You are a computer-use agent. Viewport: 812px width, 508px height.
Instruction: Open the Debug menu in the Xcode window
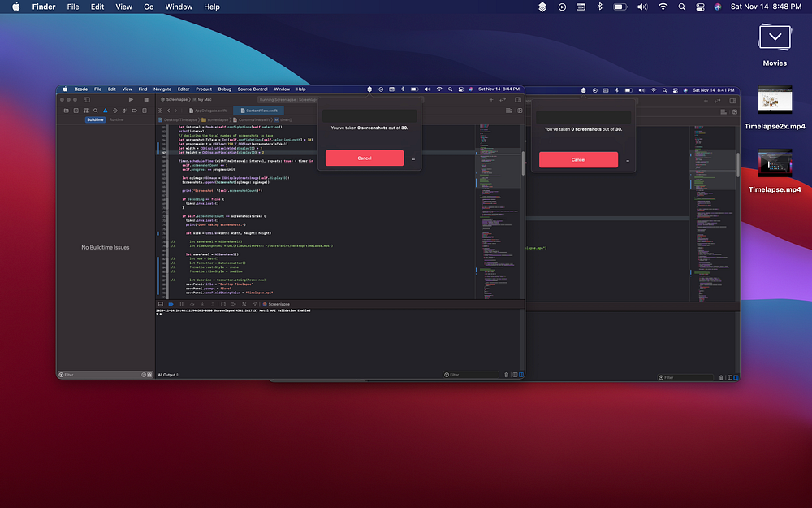pyautogui.click(x=225, y=89)
